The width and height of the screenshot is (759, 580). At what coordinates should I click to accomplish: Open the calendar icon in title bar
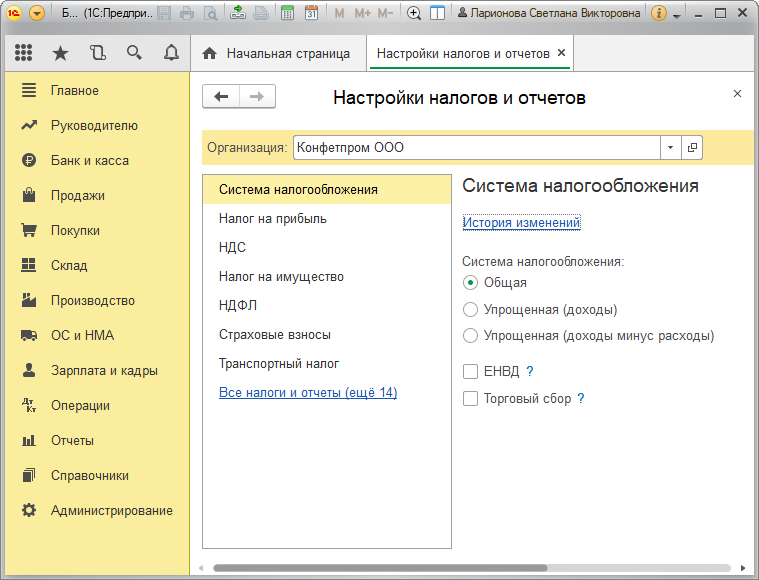pos(311,13)
